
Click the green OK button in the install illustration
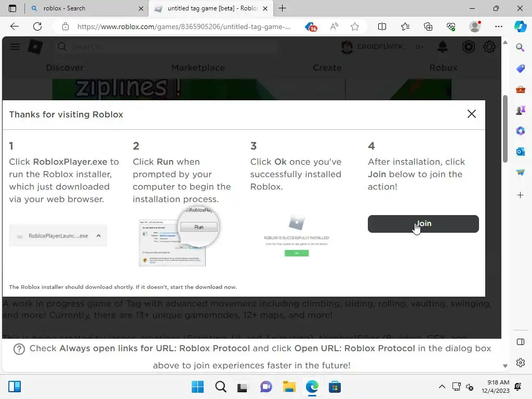tap(297, 253)
